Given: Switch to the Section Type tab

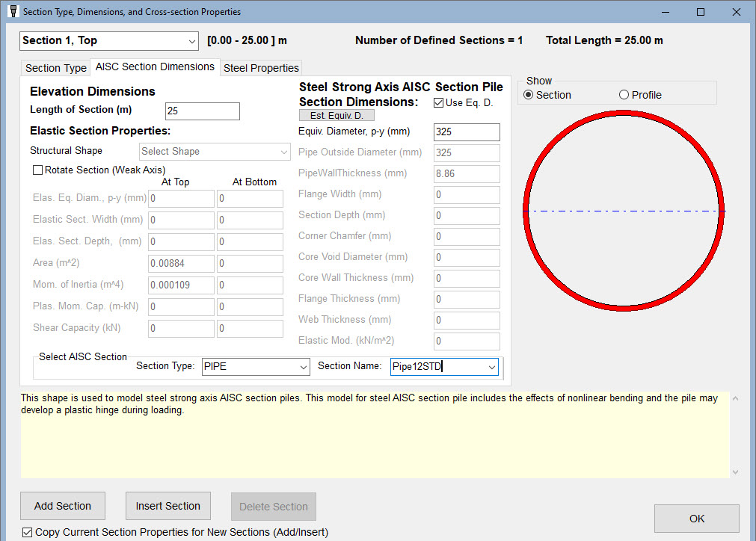Looking at the screenshot, I should (x=56, y=68).
